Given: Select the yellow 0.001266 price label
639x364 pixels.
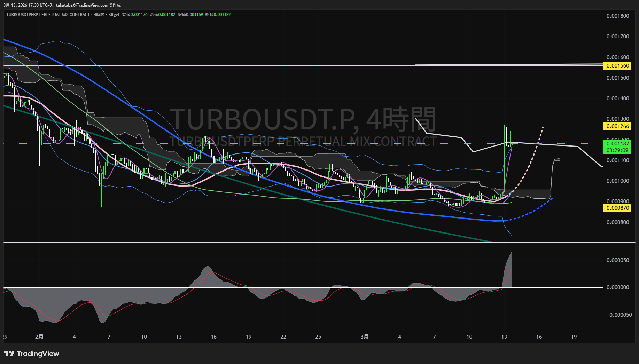Looking at the screenshot, I should click(618, 126).
